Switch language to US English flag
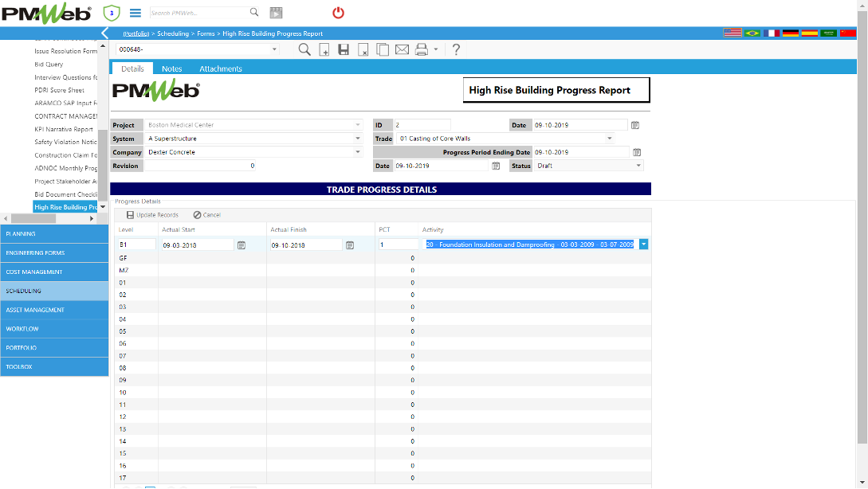868x489 pixels. 732,33
